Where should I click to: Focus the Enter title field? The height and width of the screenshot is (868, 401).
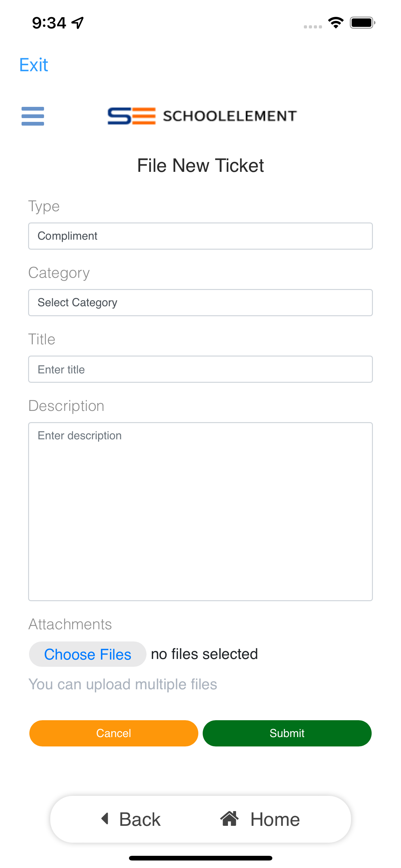click(200, 369)
